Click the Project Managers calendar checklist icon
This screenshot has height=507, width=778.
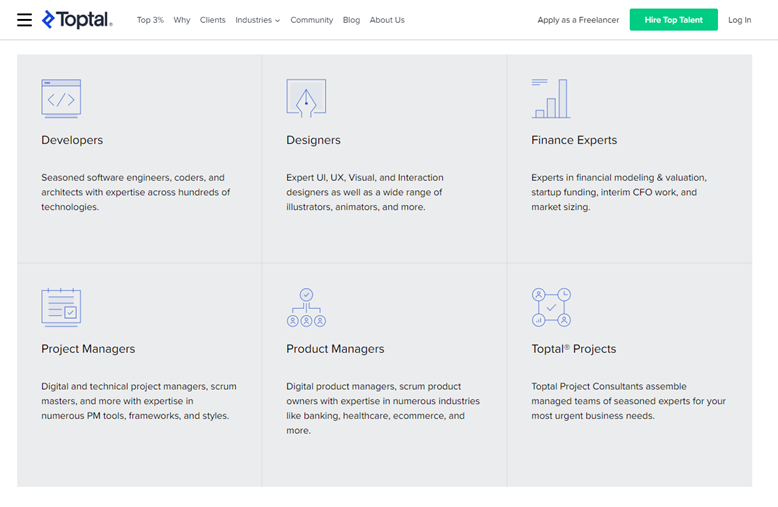coord(61,307)
